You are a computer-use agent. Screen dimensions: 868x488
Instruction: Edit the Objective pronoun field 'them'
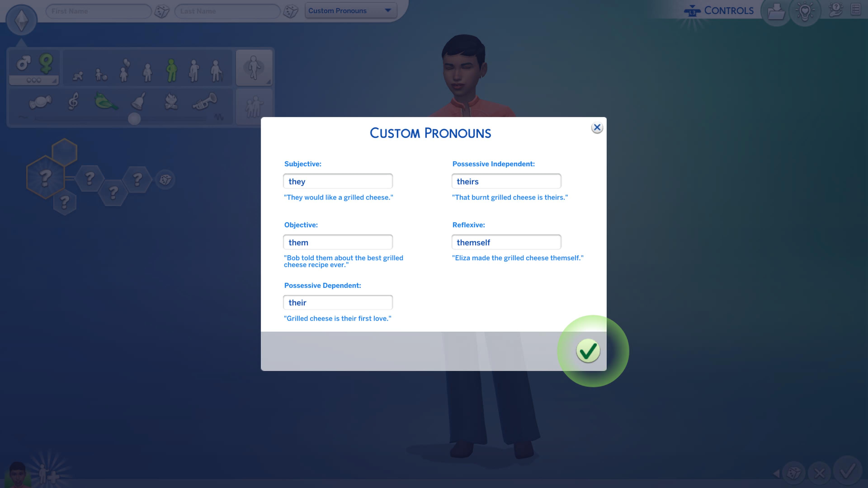338,242
